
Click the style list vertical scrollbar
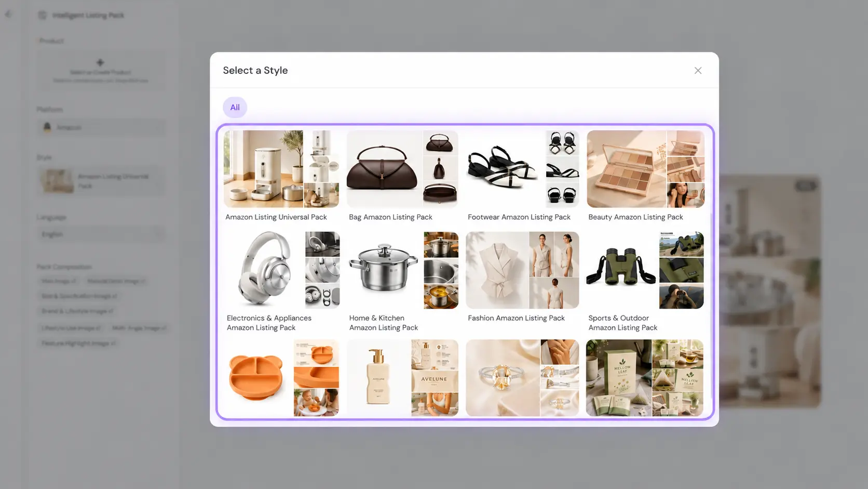(x=711, y=307)
